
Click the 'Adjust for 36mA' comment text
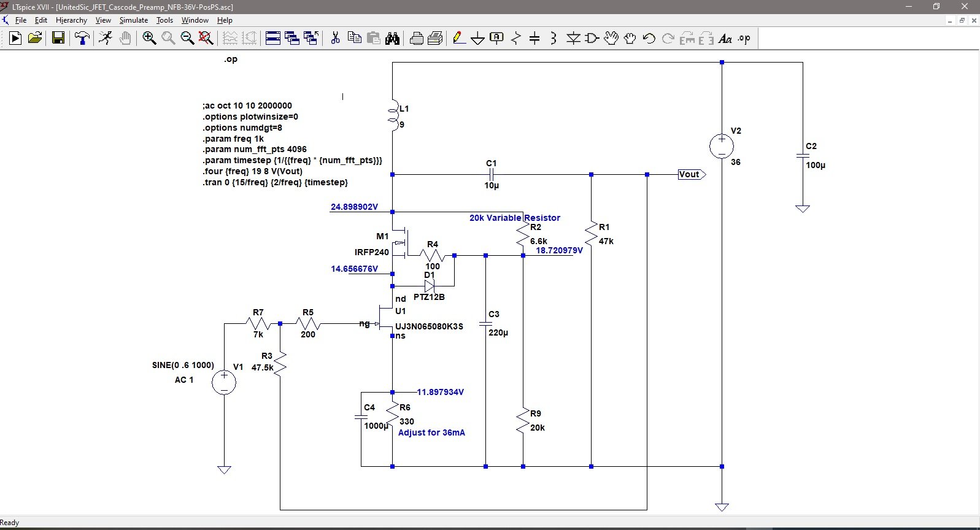click(x=432, y=432)
